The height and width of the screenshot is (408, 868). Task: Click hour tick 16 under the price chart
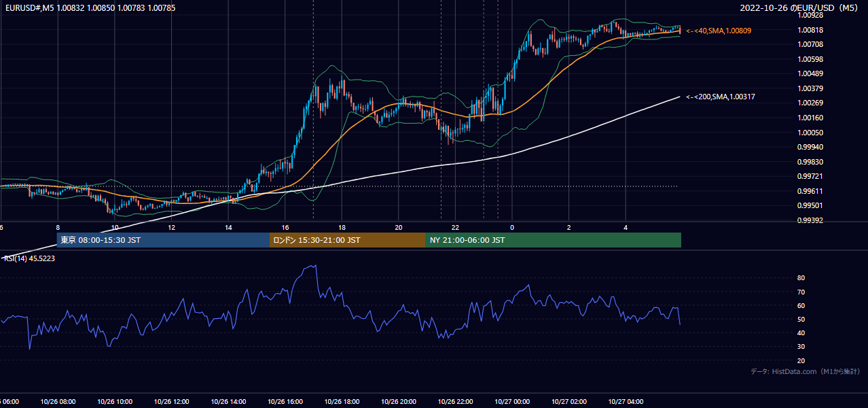(285, 228)
